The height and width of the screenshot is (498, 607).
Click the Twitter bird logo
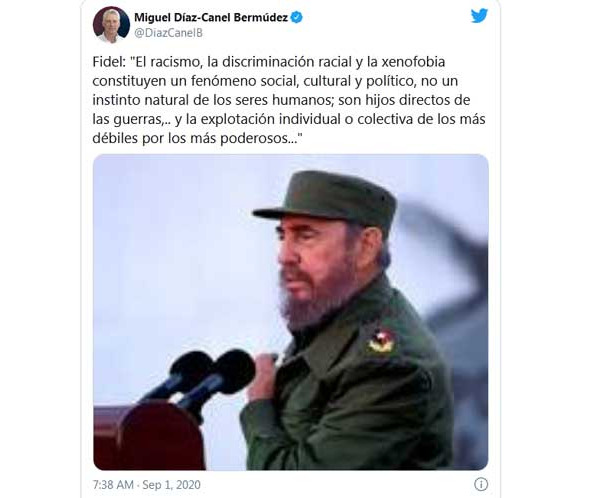(479, 16)
